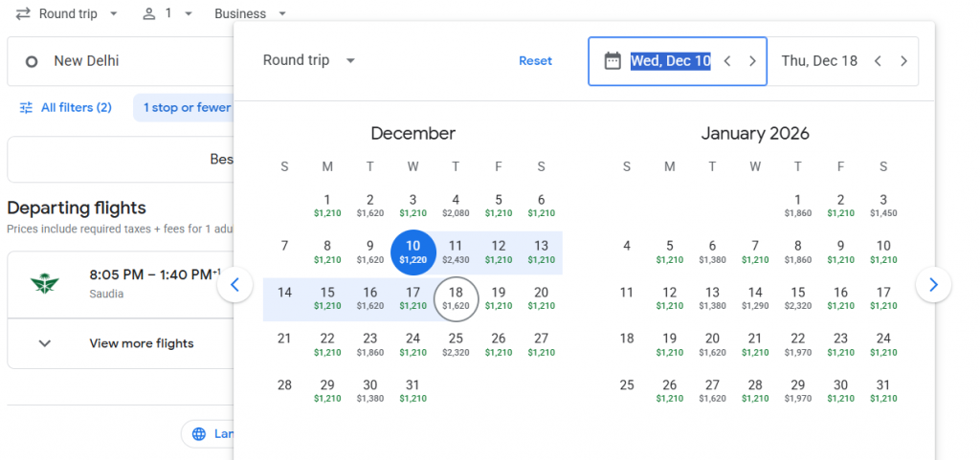Move return date forward one day

(903, 60)
